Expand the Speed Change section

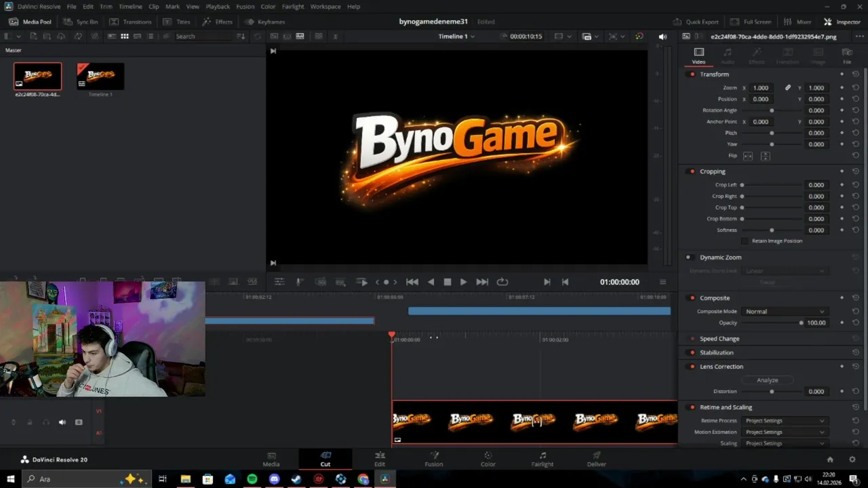click(719, 338)
